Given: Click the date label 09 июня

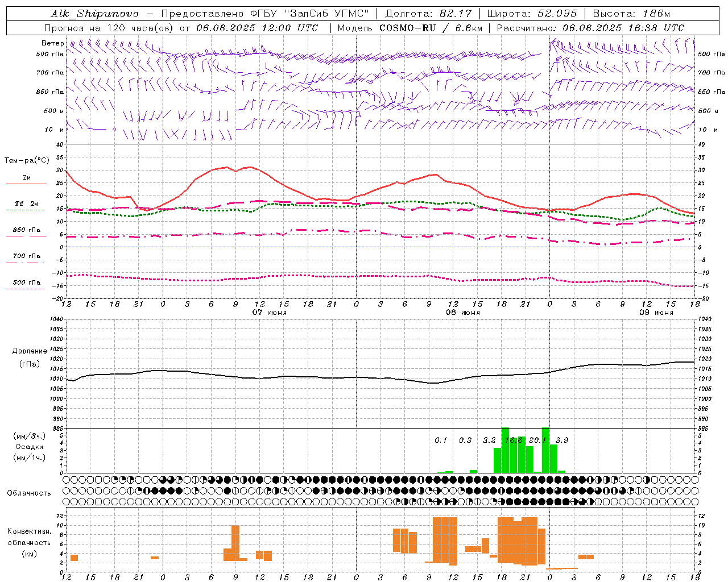Looking at the screenshot, I should [656, 313].
